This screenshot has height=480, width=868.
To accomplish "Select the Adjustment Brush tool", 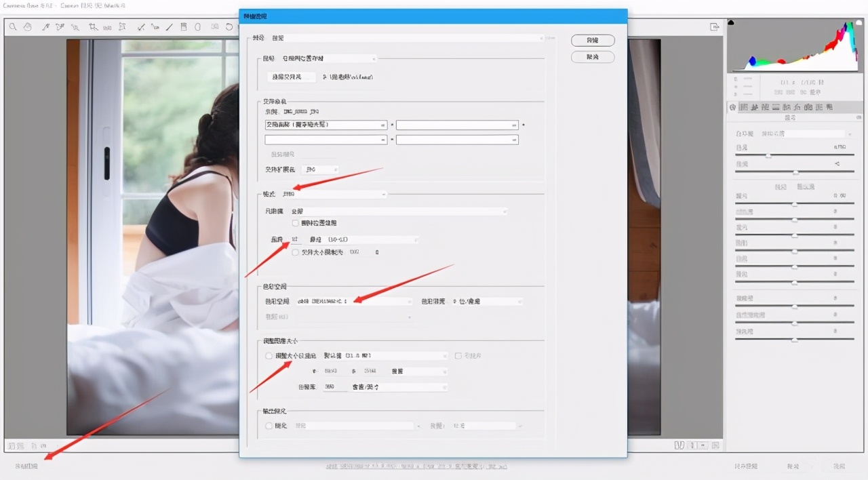I will coord(170,27).
